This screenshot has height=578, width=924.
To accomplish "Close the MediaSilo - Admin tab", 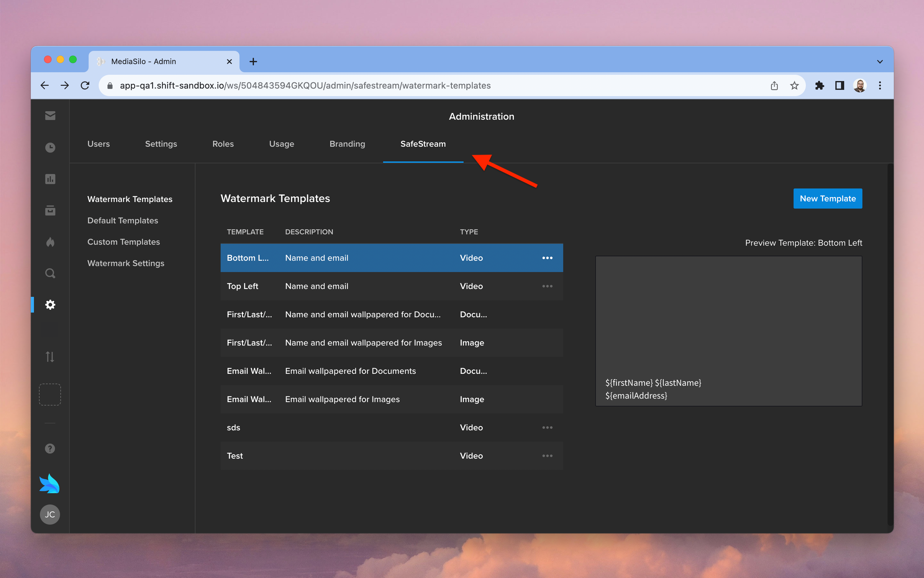I will click(x=229, y=62).
